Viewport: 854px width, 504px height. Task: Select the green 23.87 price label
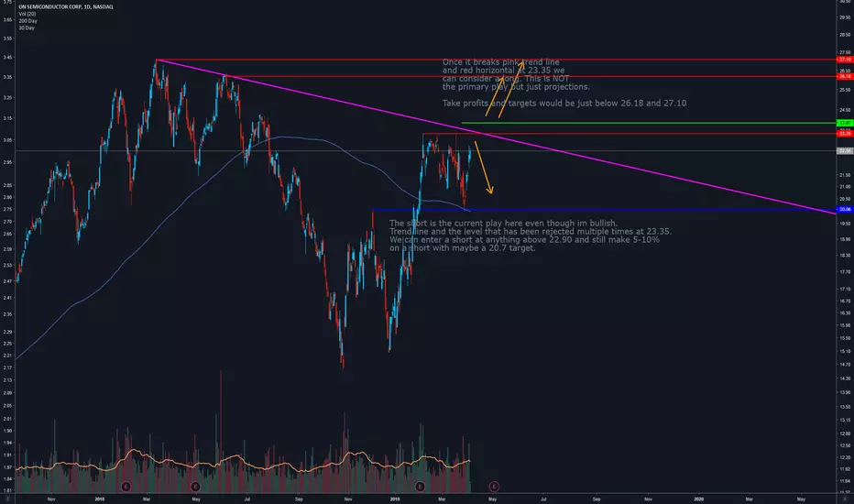click(x=845, y=123)
